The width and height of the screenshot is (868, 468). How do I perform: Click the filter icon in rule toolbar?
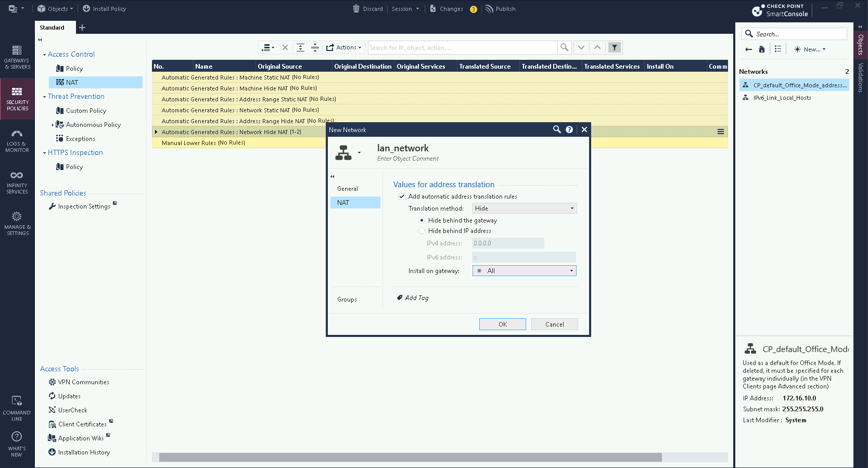pyautogui.click(x=615, y=47)
